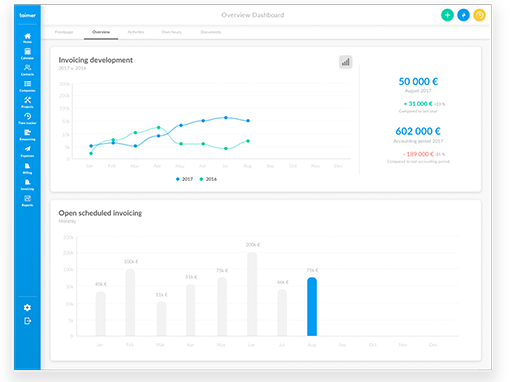Open Expenses paper plane icon
The image size is (510, 382).
[27, 151]
